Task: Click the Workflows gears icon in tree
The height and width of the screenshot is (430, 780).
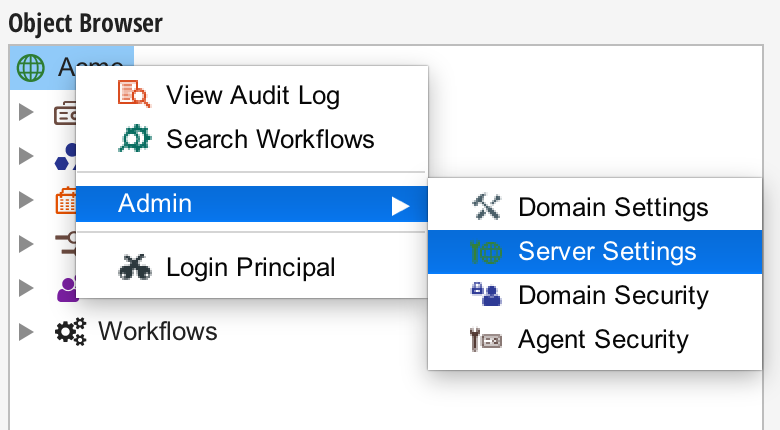Action: point(69,330)
